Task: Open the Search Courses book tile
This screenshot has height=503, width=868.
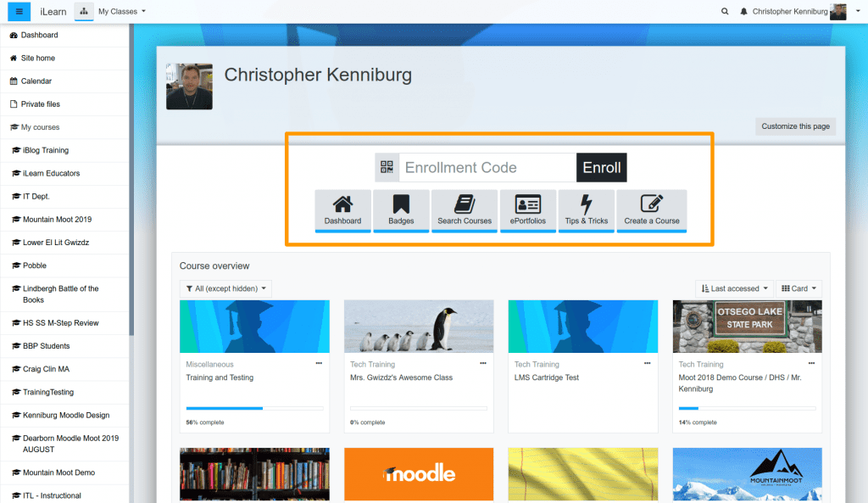Action: [x=465, y=210]
